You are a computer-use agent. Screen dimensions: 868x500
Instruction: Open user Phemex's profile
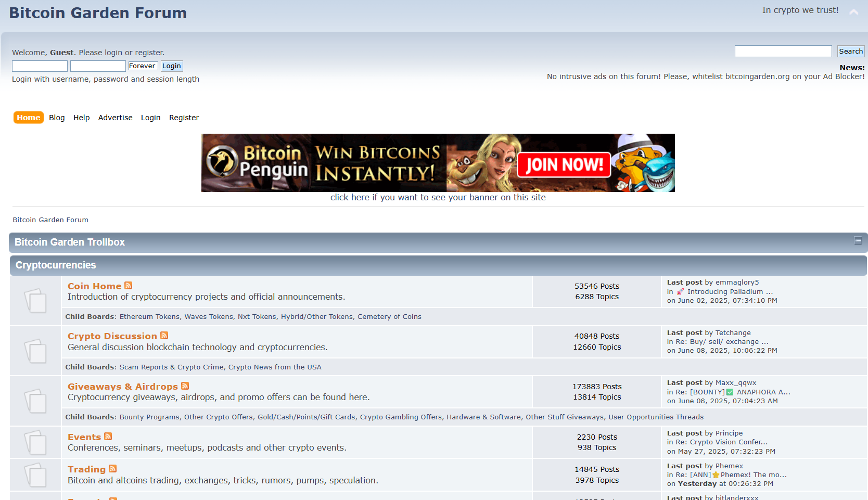point(729,466)
